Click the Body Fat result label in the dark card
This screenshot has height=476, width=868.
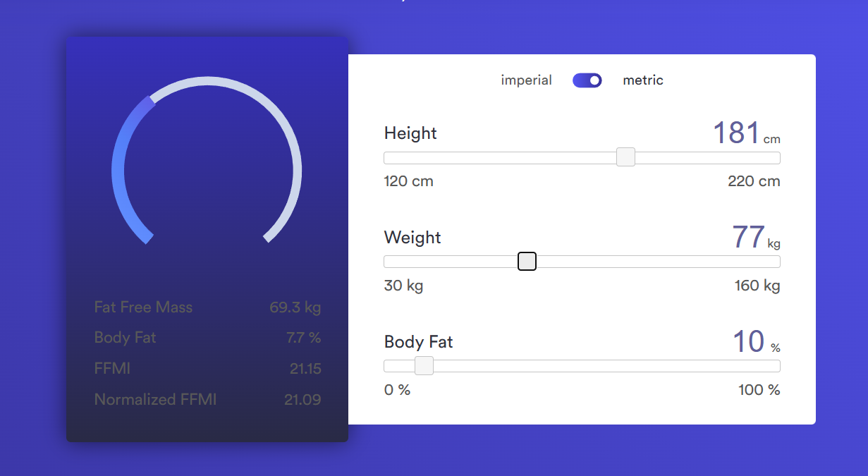pos(125,338)
